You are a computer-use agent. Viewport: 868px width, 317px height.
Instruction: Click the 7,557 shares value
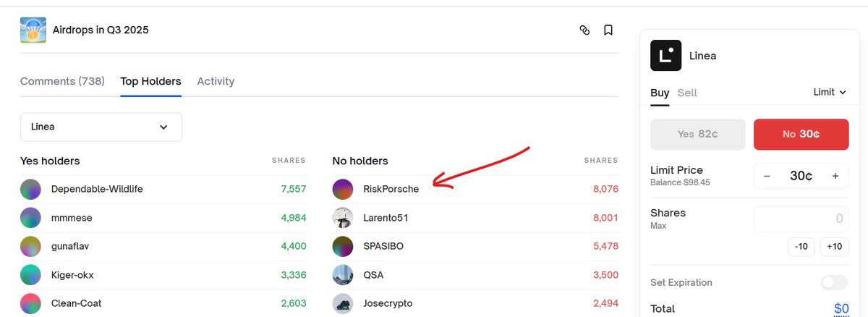pyautogui.click(x=293, y=189)
